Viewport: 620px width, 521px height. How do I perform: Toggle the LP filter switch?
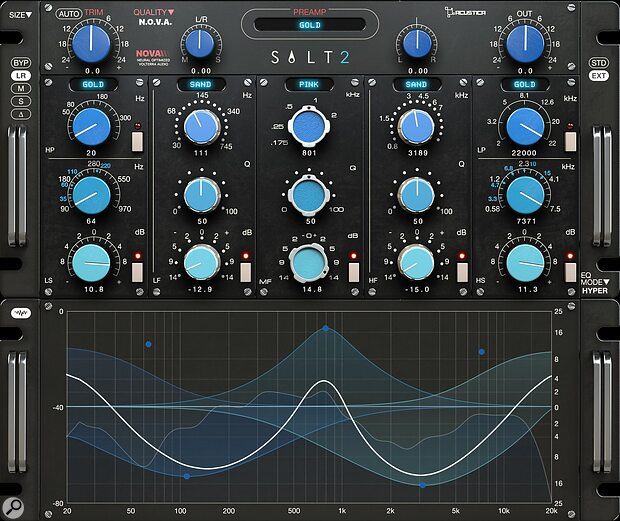pyautogui.click(x=570, y=141)
